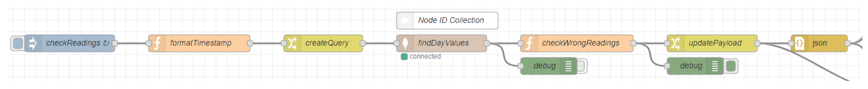Click the output port of json node
Screen dimensions: 868x89
[848, 43]
